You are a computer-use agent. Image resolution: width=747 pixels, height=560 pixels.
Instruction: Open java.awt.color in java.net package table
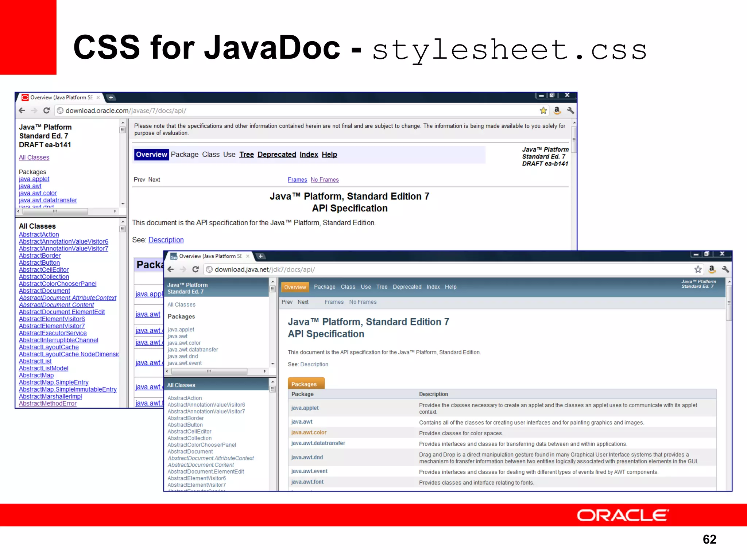(x=309, y=432)
